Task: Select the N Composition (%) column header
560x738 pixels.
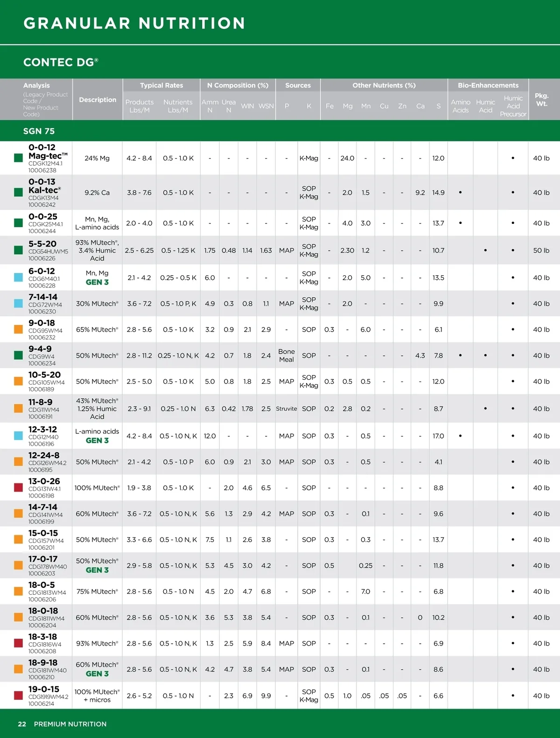Action: coord(238,85)
